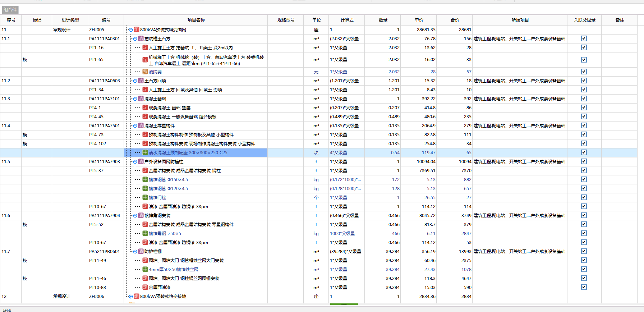Click the 主 icon beside 4mm厚50×50镀锌铁丝网
The height and width of the screenshot is (312, 644).
pos(145,270)
